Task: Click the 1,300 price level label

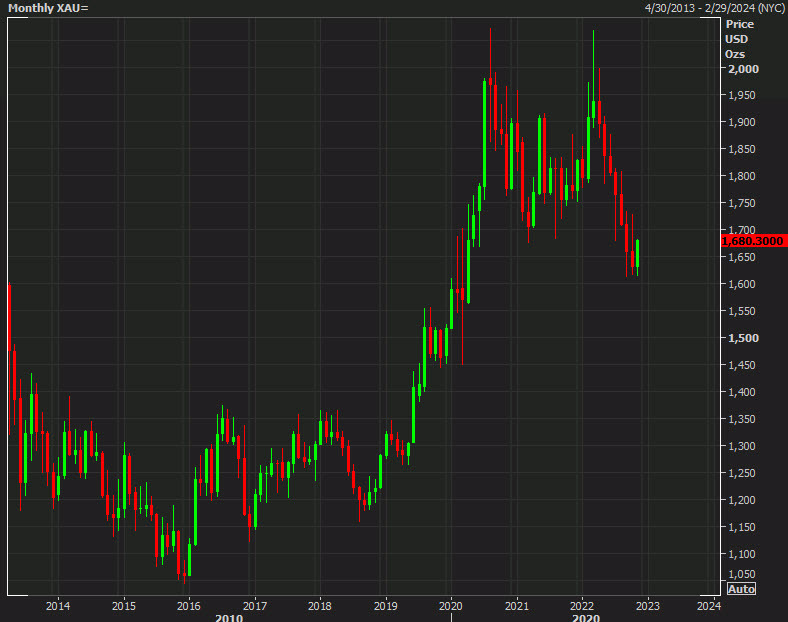Action: click(742, 446)
